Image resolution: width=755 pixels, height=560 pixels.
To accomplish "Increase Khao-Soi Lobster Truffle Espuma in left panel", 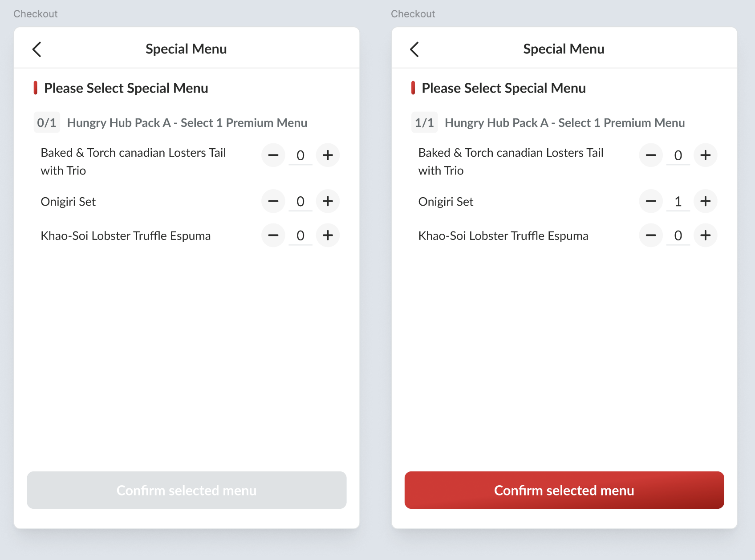I will point(328,235).
